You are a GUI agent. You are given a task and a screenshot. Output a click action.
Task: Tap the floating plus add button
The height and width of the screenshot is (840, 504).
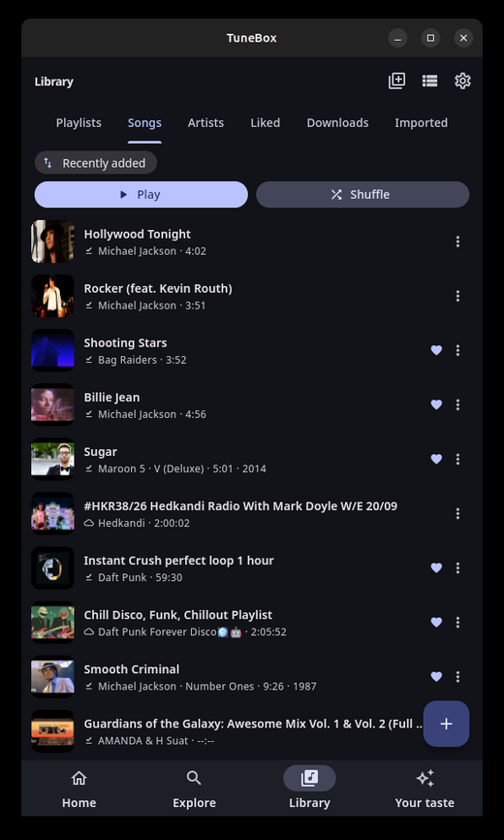click(446, 724)
